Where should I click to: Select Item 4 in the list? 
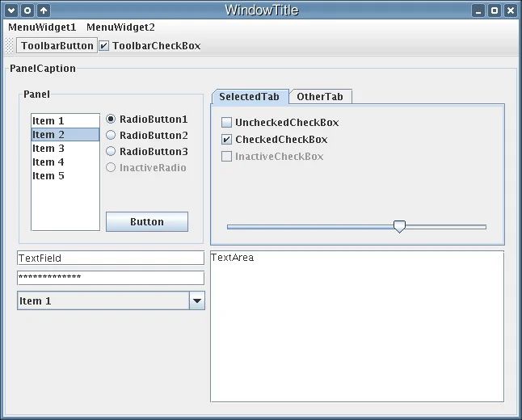(x=65, y=162)
